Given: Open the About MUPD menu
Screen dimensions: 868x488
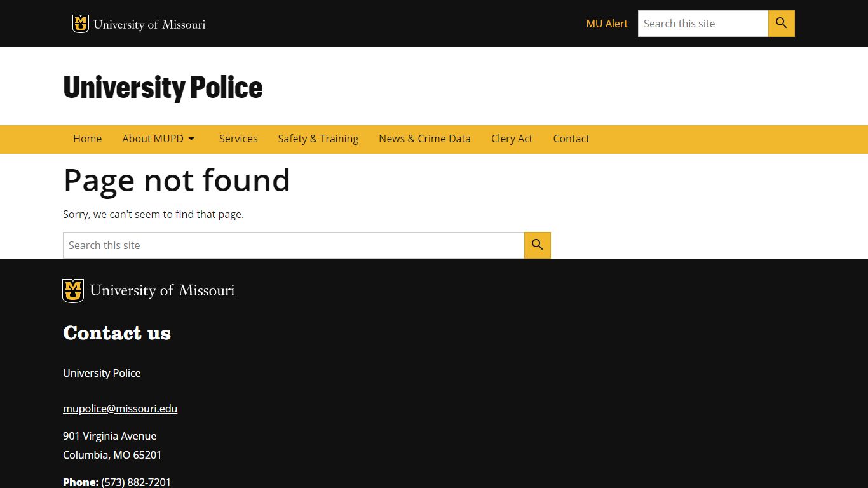Looking at the screenshot, I should point(153,139).
